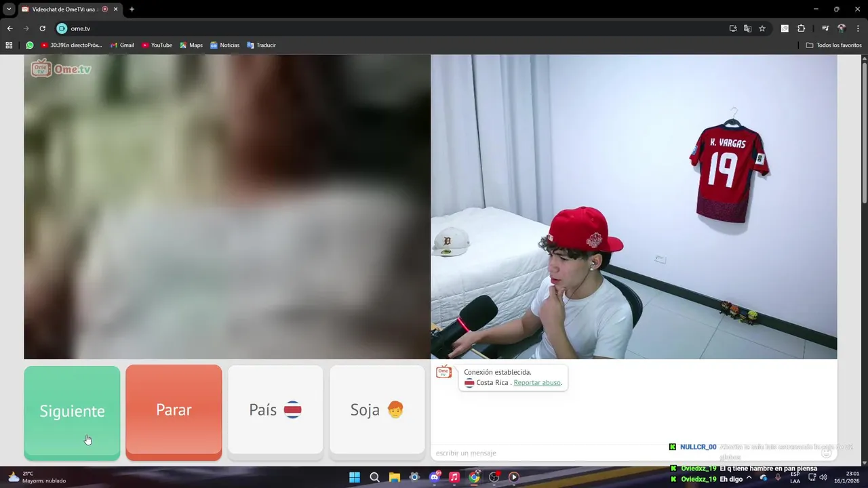Open Discord from the taskbar

coord(435,477)
